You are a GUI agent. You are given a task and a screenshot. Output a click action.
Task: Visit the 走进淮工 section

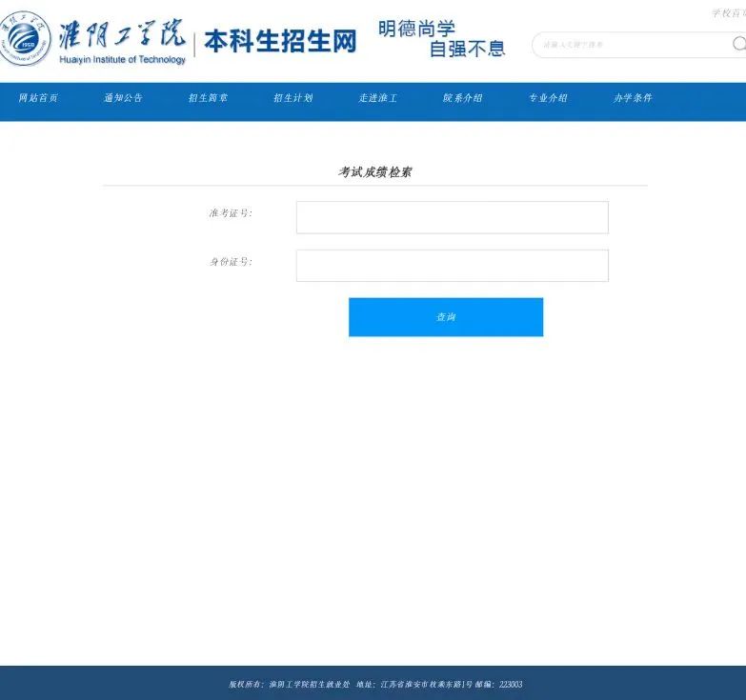click(x=377, y=98)
